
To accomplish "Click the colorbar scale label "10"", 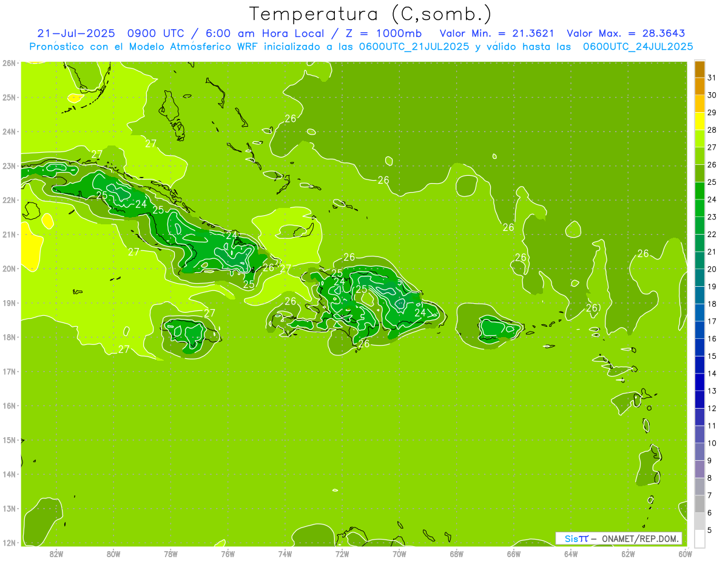I will [712, 443].
